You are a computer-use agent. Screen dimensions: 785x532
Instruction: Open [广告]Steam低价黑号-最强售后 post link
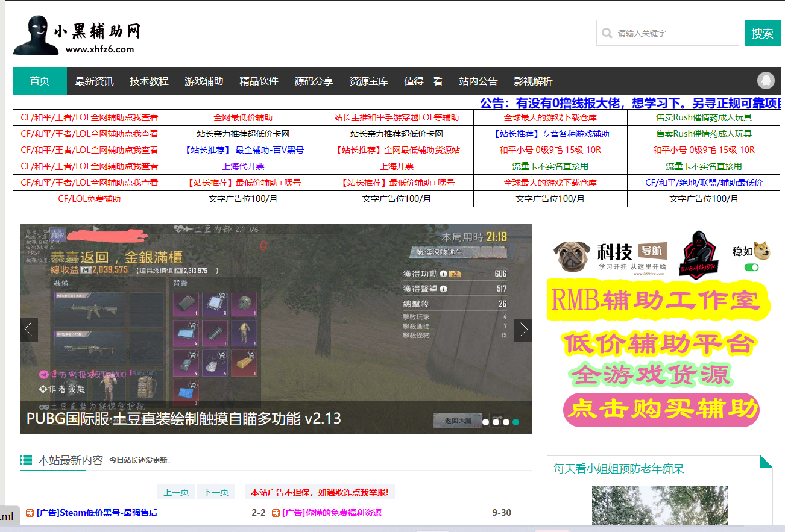pos(96,513)
